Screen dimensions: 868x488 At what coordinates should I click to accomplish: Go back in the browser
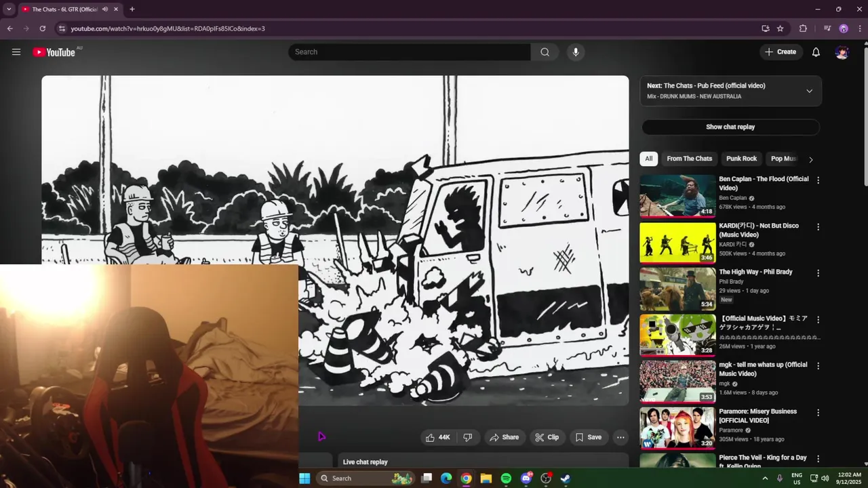point(9,28)
